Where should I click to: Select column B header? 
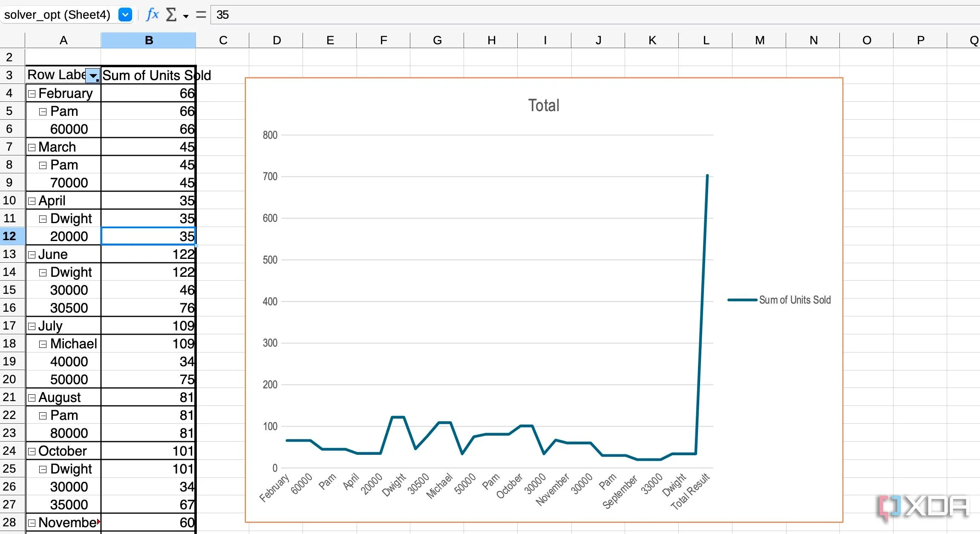(x=148, y=40)
